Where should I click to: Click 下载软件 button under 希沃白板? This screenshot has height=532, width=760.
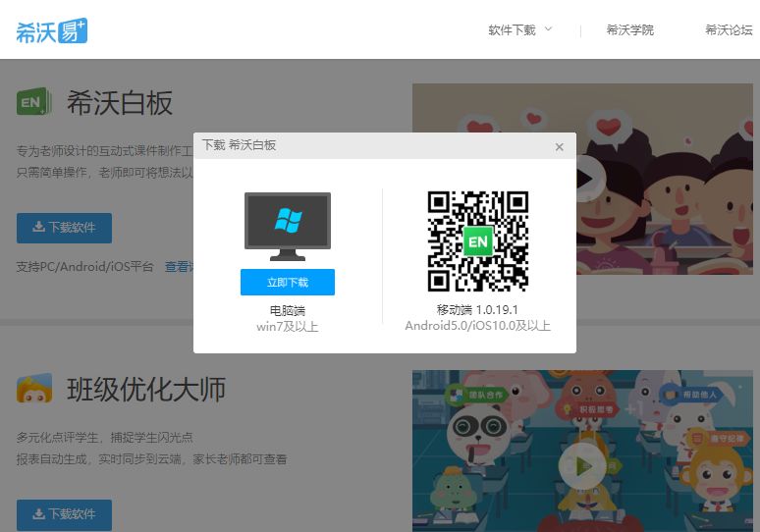[64, 228]
